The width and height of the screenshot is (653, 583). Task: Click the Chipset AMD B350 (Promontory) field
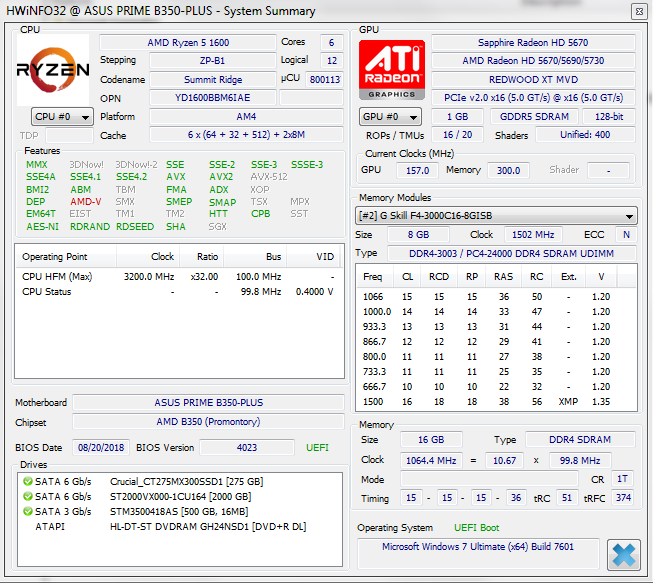[209, 422]
